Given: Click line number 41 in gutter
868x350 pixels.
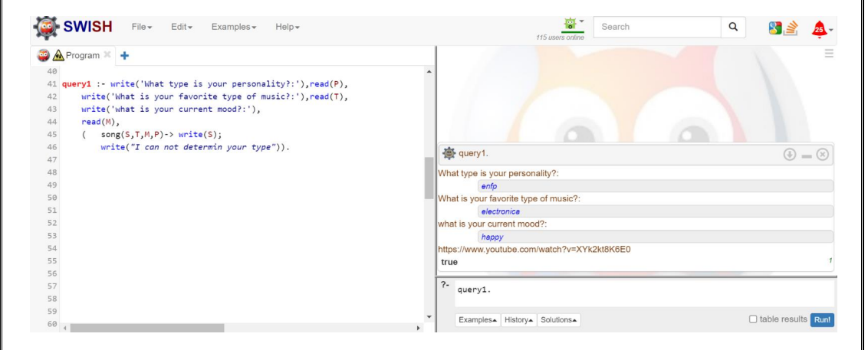Looking at the screenshot, I should click(53, 84).
